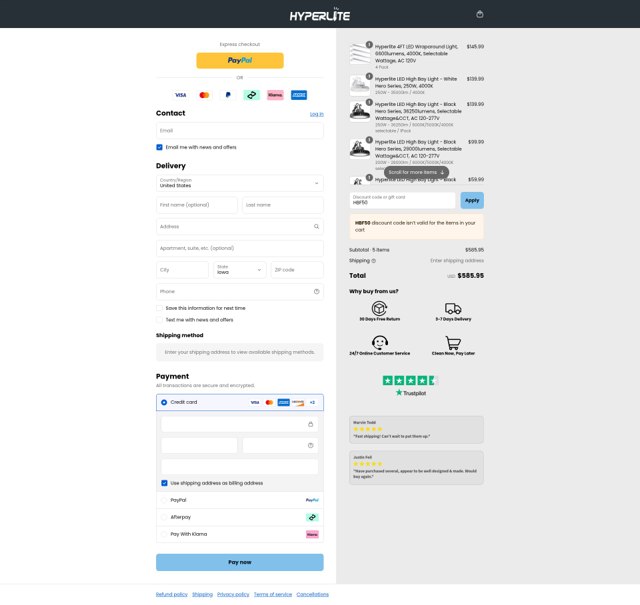
Task: Check Text me with news and offers
Action: coord(159,320)
